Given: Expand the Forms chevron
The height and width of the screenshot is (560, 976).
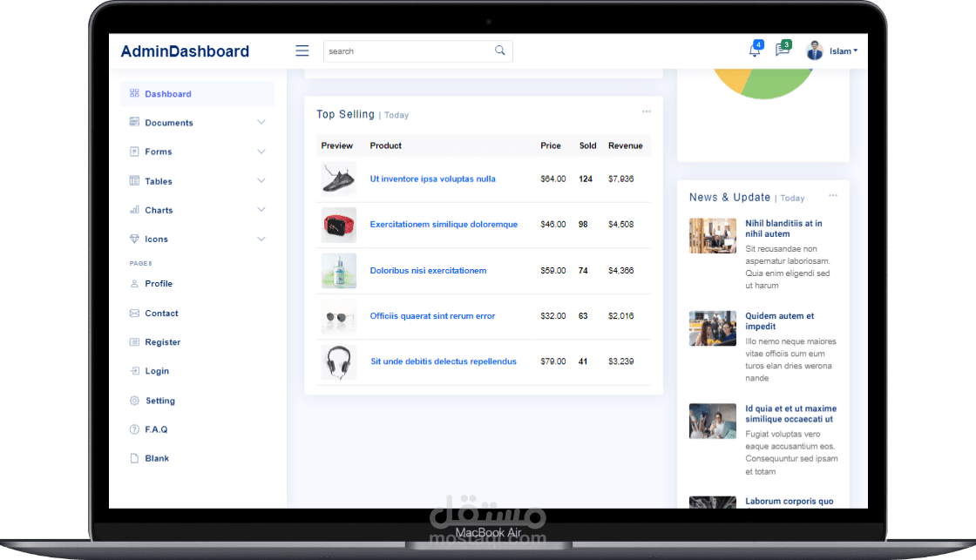Looking at the screenshot, I should 261,152.
